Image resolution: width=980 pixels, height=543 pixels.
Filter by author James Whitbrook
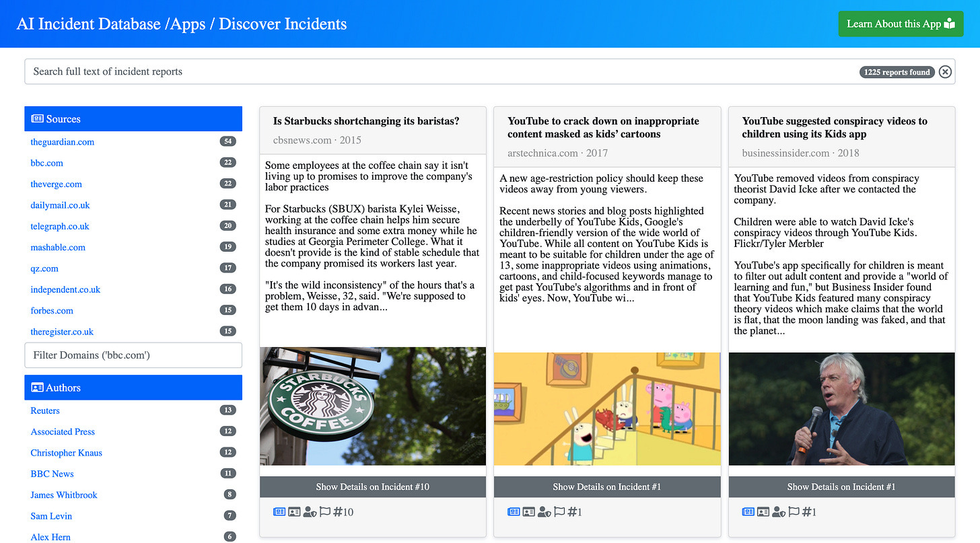click(64, 495)
